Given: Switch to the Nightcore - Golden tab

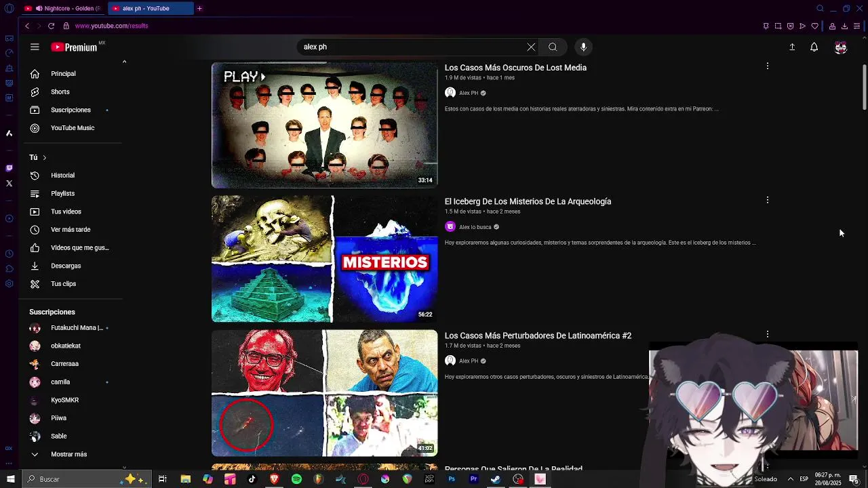Looking at the screenshot, I should coord(62,8).
